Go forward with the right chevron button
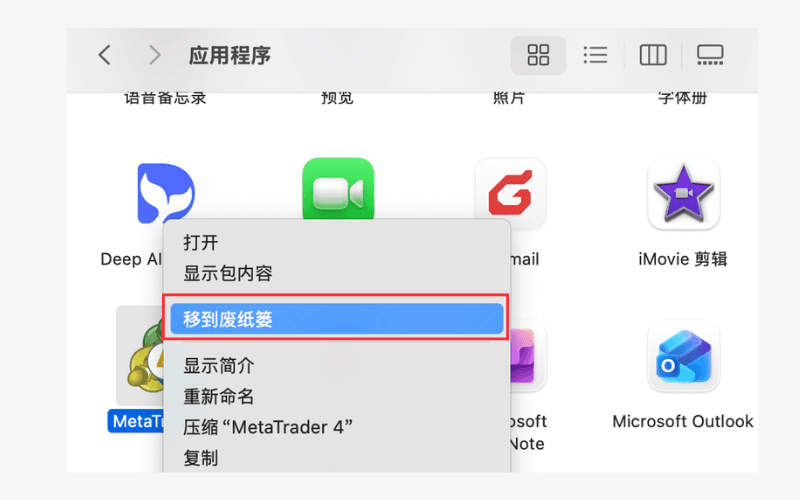The image size is (800, 500). 154,55
